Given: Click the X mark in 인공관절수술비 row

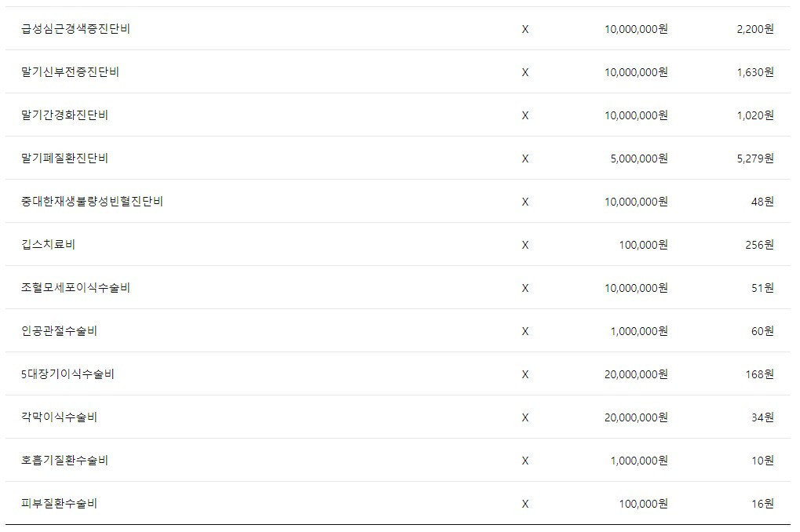Looking at the screenshot, I should [x=525, y=331].
